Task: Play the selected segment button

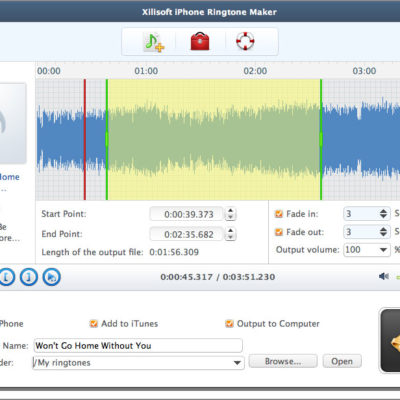Action: pyautogui.click(x=52, y=277)
